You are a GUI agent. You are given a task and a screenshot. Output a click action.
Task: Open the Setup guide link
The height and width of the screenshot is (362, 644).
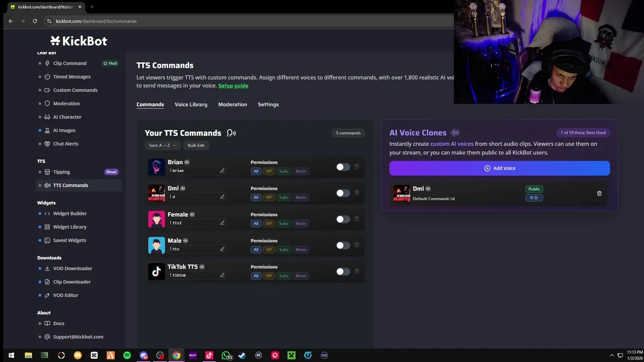click(x=233, y=85)
